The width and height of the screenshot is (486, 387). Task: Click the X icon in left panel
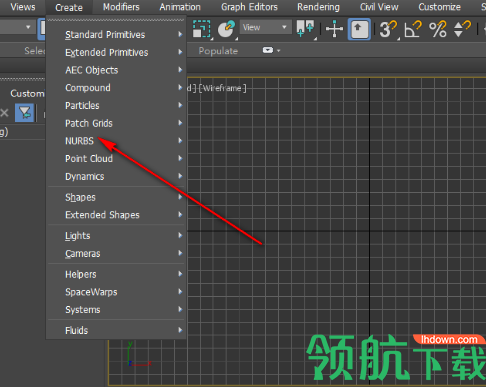click(x=4, y=113)
